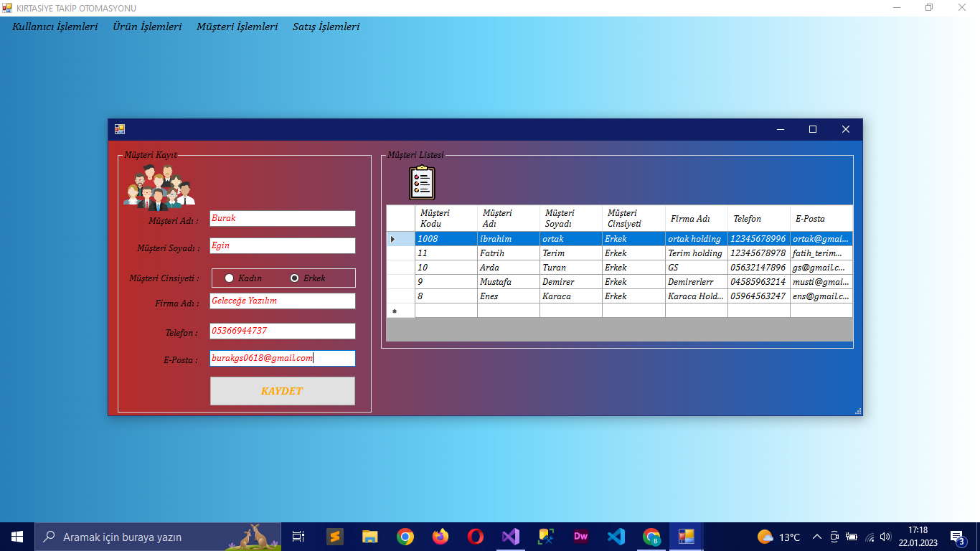Select the Kadın gender radio button
The image size is (980, 551).
pyautogui.click(x=230, y=278)
